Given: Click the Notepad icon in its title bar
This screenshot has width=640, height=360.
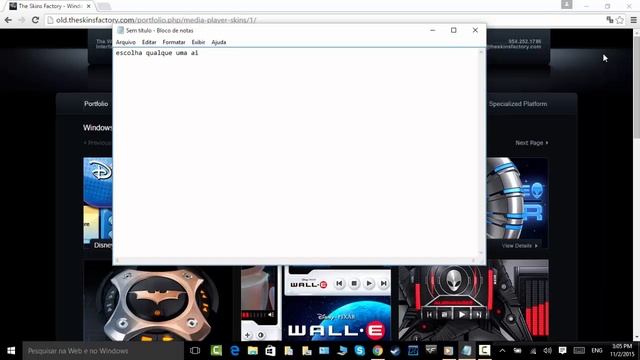Looking at the screenshot, I should click(120, 30).
